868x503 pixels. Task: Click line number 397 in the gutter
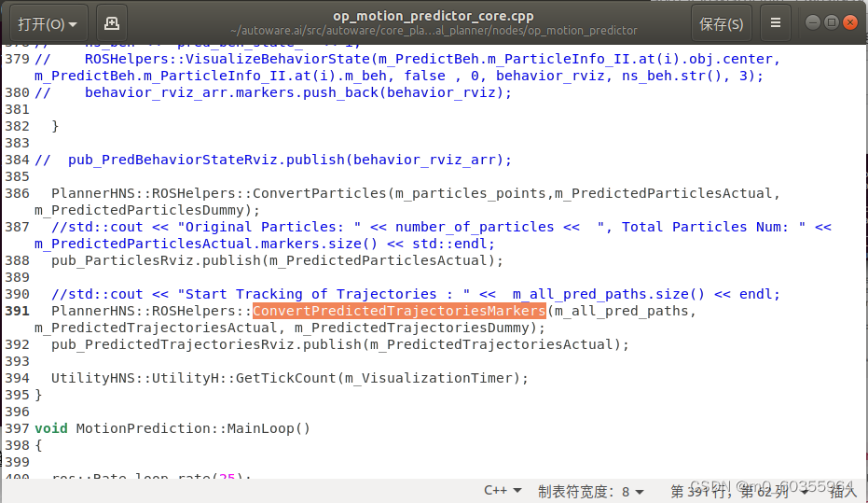pyautogui.click(x=17, y=428)
